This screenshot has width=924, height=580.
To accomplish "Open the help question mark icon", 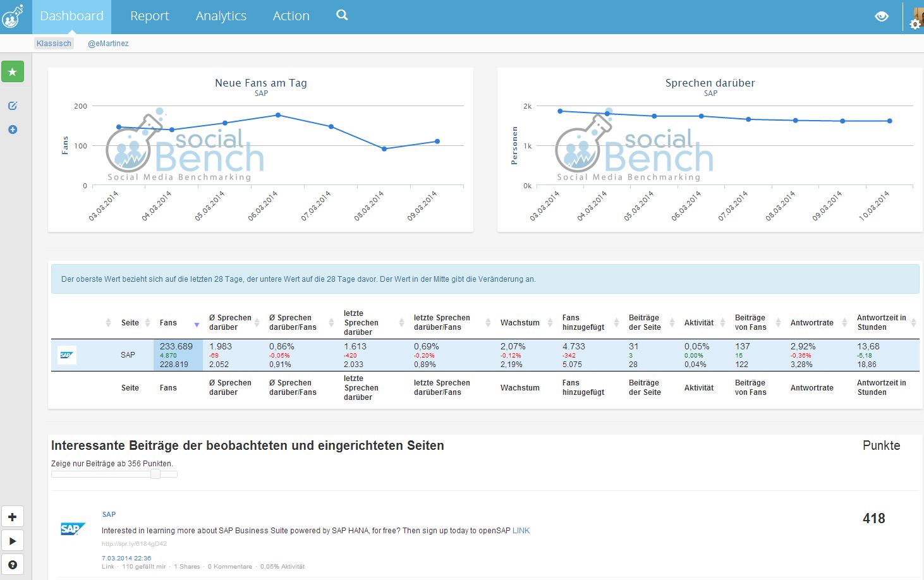I will tap(13, 565).
